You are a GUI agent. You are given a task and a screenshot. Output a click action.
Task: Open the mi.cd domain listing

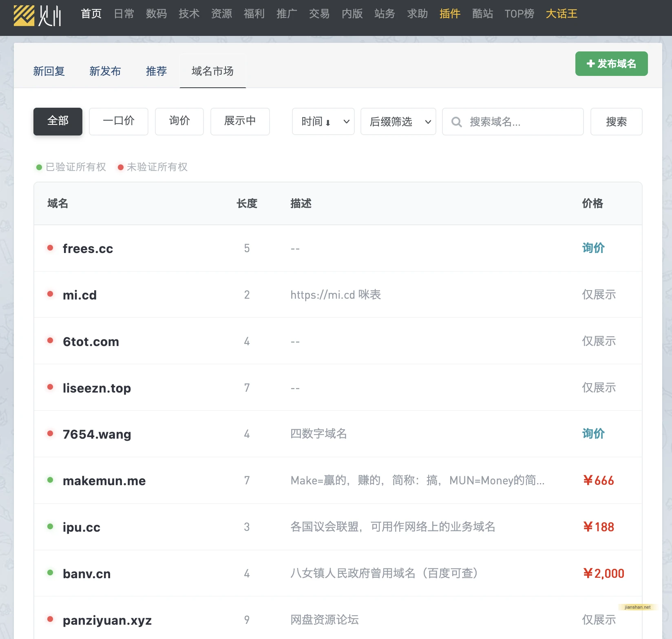pyautogui.click(x=80, y=295)
